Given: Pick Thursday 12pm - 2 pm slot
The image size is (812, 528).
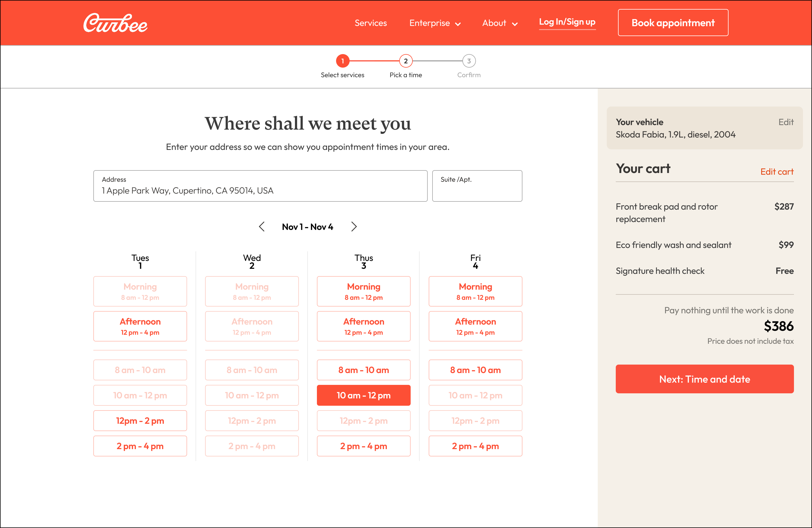Looking at the screenshot, I should [364, 421].
